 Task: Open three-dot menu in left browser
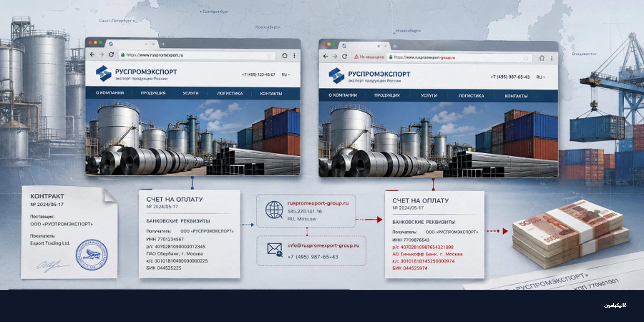(294, 56)
